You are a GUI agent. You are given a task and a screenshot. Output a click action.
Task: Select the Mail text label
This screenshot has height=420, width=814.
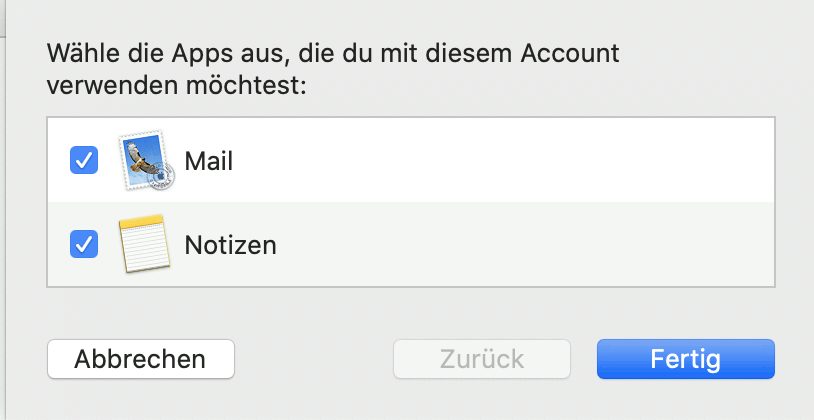coord(209,161)
